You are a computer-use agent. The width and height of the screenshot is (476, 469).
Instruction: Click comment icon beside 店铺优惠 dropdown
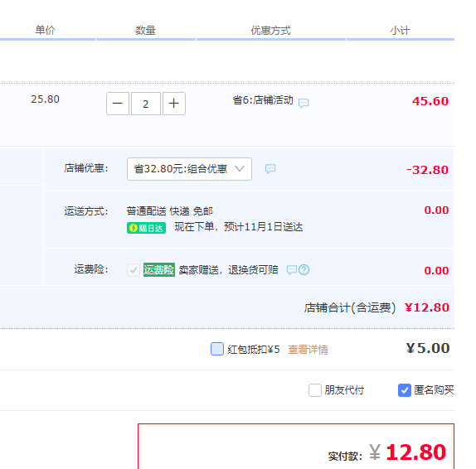pyautogui.click(x=270, y=169)
